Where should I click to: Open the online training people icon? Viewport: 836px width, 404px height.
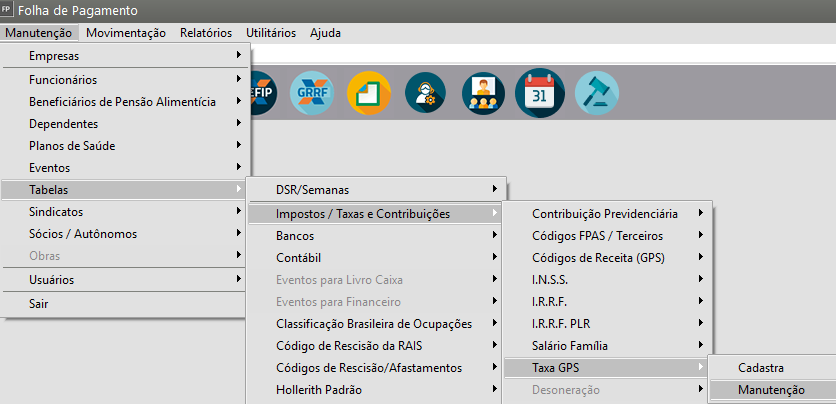tap(483, 93)
